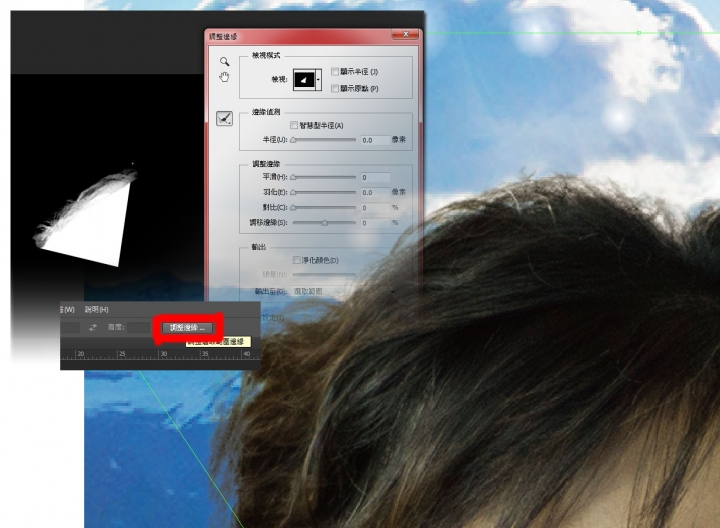This screenshot has width=720, height=528.
Task: Click the view mode preview thumbnail
Action: [x=304, y=80]
